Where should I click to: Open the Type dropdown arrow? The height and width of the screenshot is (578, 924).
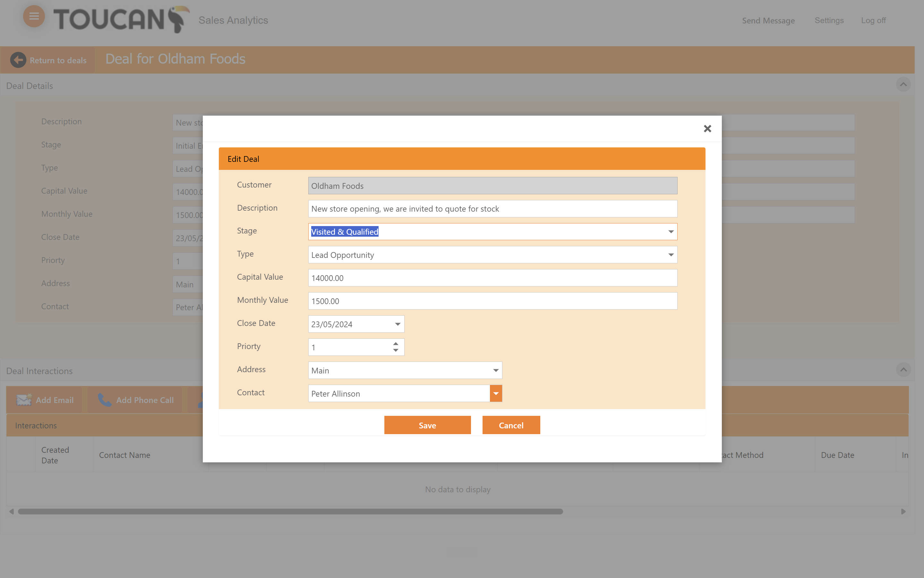point(671,255)
